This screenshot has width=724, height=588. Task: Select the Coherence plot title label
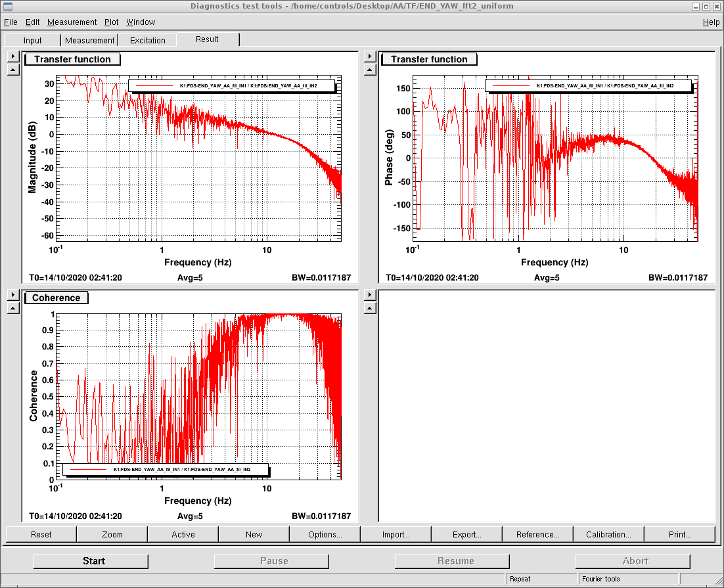tap(57, 298)
